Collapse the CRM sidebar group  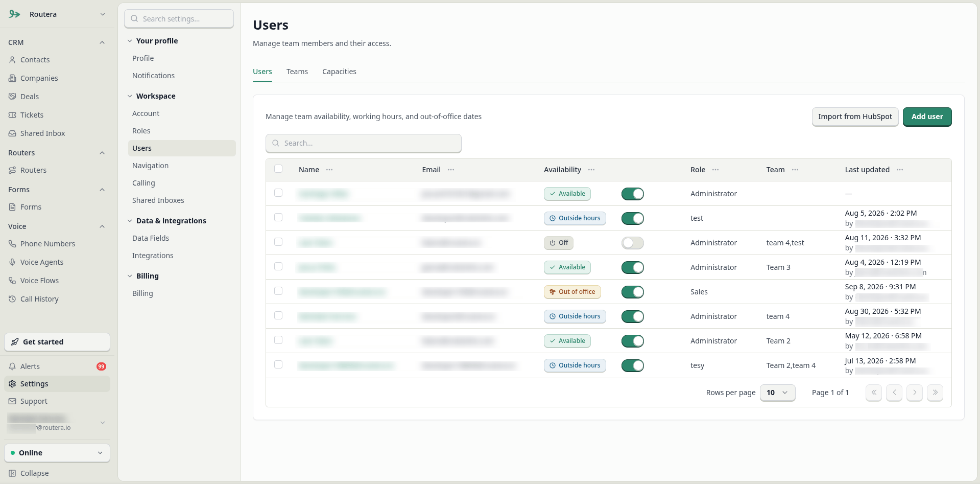point(102,42)
